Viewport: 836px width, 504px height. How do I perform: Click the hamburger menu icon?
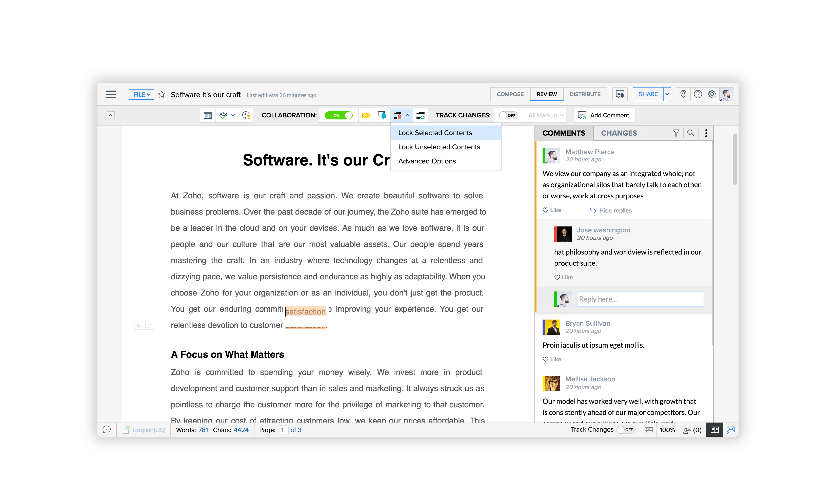[111, 94]
